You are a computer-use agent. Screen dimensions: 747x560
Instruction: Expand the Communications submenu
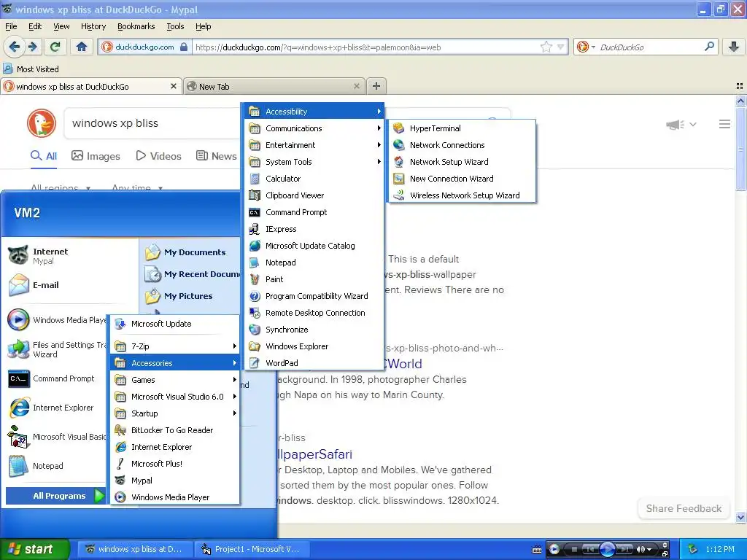click(314, 128)
